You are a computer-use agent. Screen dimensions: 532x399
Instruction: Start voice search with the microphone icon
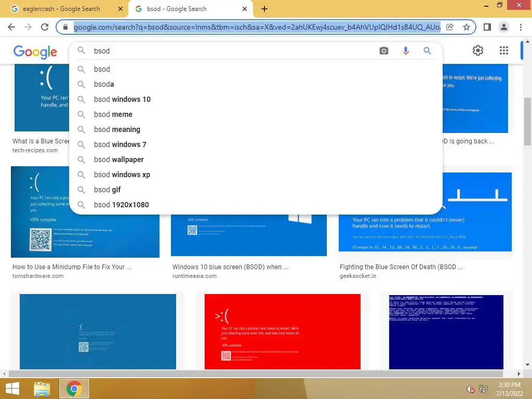[405, 51]
